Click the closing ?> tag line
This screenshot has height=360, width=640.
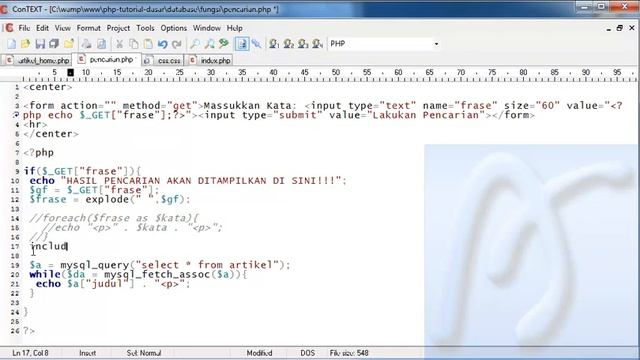tap(29, 331)
